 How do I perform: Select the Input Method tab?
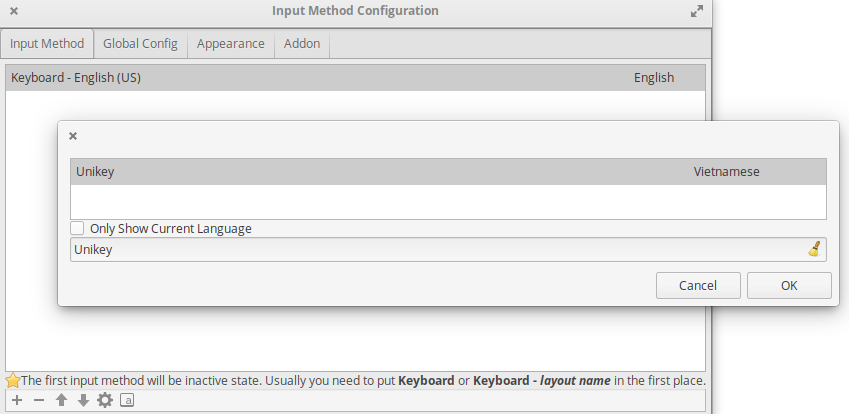(47, 44)
